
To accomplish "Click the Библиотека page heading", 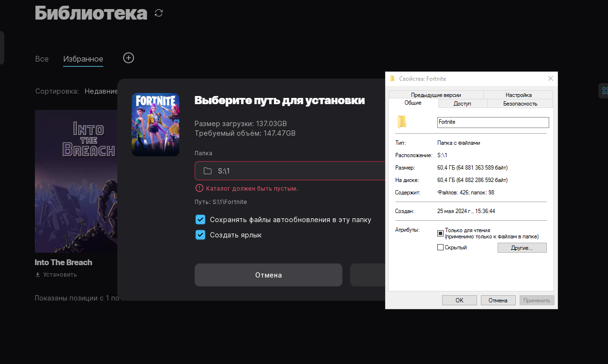I will click(x=91, y=12).
